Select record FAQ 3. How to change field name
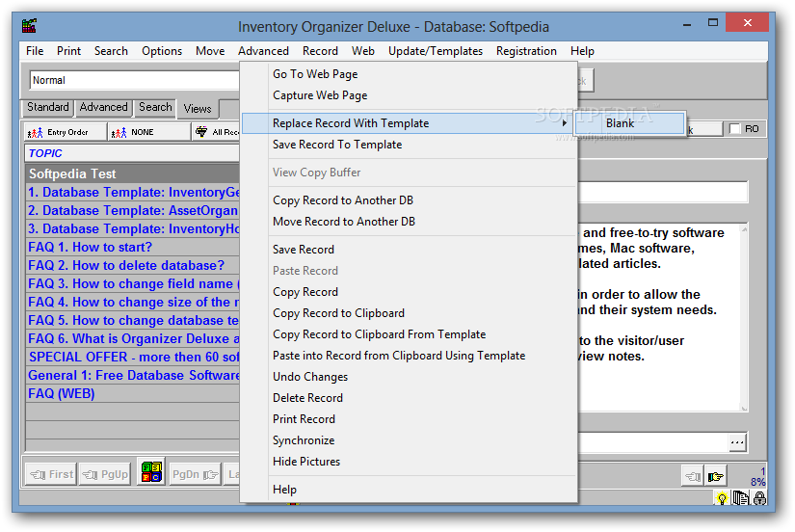Viewport: 795px width, 532px height. [132, 283]
